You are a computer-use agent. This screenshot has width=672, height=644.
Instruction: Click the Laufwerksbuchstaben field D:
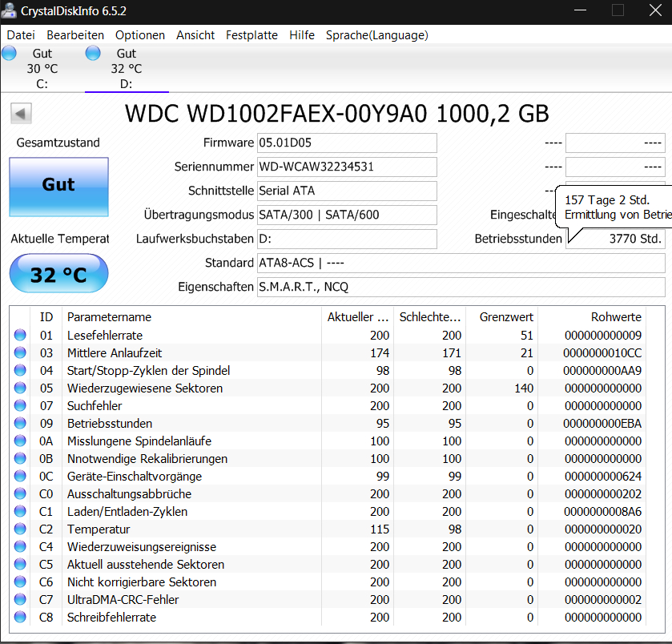coord(347,239)
